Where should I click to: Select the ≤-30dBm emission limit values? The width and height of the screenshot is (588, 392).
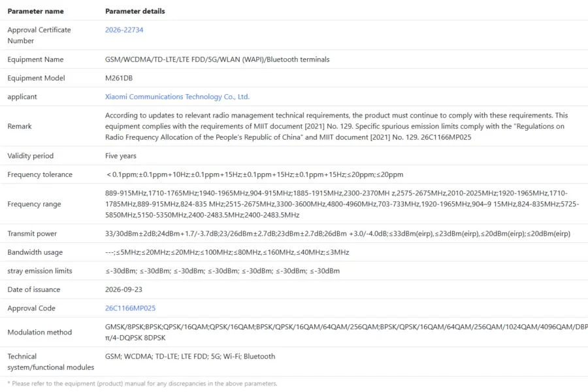pyautogui.click(x=222, y=271)
